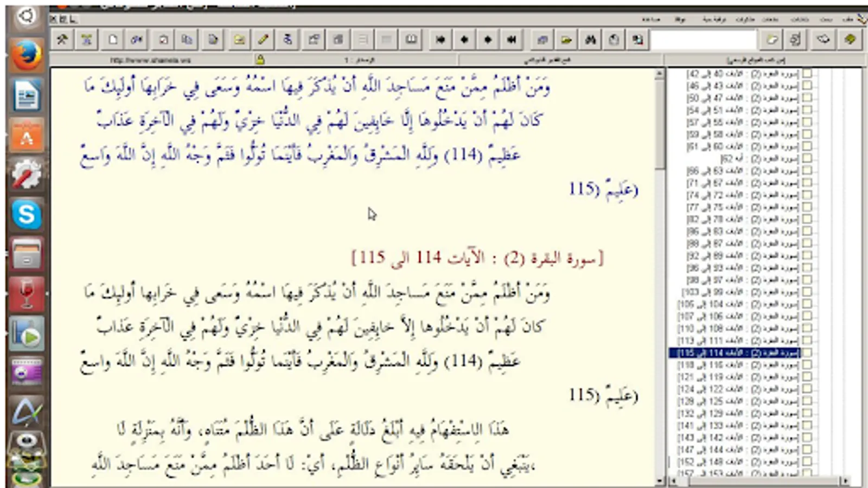Viewport: 868px width, 488px height.
Task: Open Skype from the dock
Action: (x=26, y=214)
